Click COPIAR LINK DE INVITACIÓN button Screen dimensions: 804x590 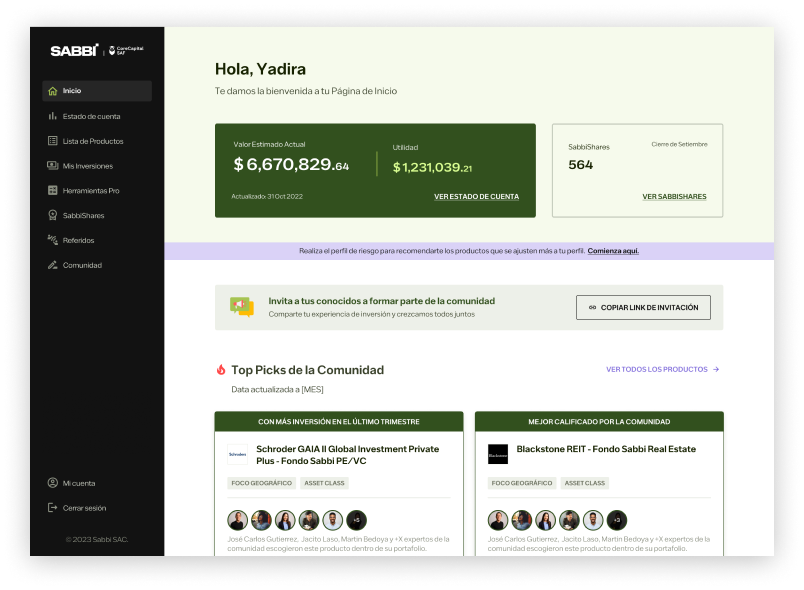(x=644, y=308)
